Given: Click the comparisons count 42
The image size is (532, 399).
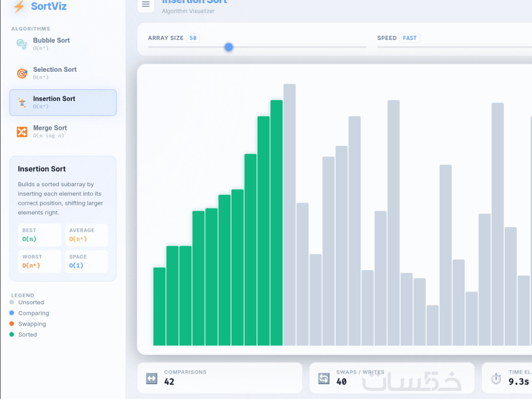Looking at the screenshot, I should [169, 381].
